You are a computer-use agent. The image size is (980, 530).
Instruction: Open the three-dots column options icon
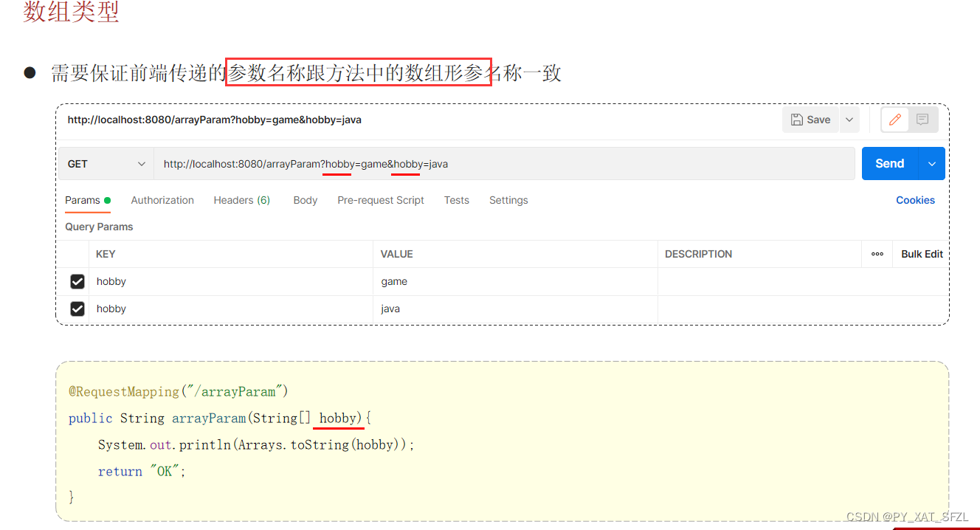pos(877,254)
